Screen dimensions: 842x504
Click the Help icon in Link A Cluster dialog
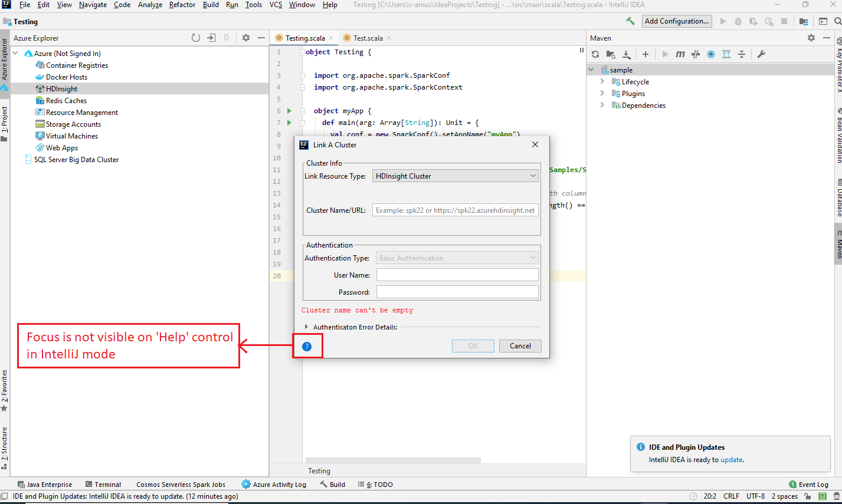click(x=307, y=346)
